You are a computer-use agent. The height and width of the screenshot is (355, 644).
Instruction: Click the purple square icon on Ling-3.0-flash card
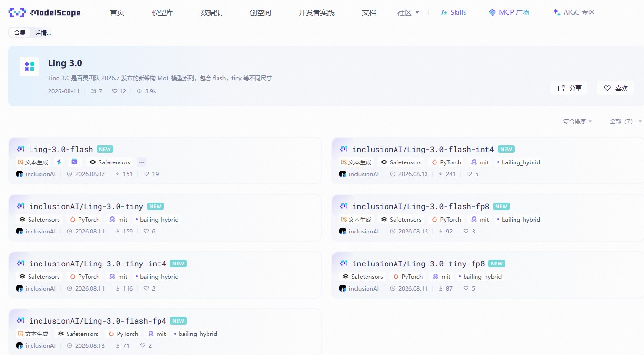[74, 162]
